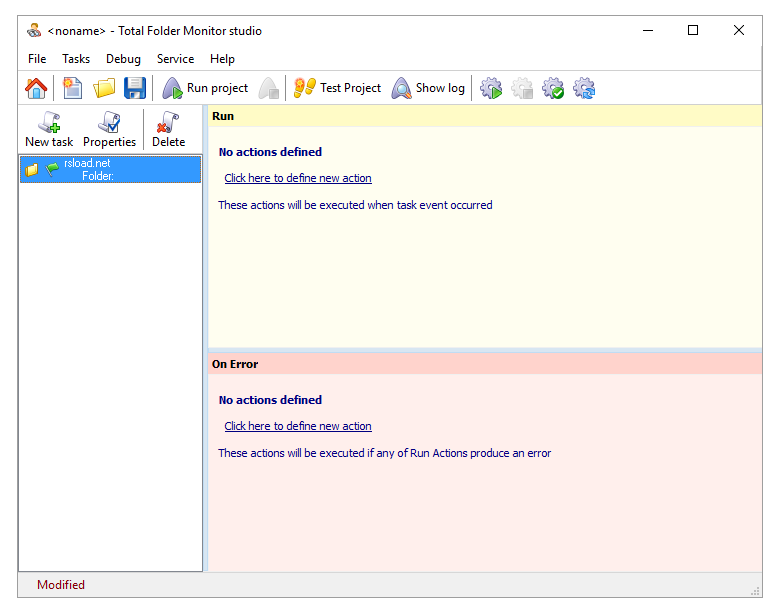
Task: Click text about Run Actions producing an error
Action: pyautogui.click(x=385, y=453)
